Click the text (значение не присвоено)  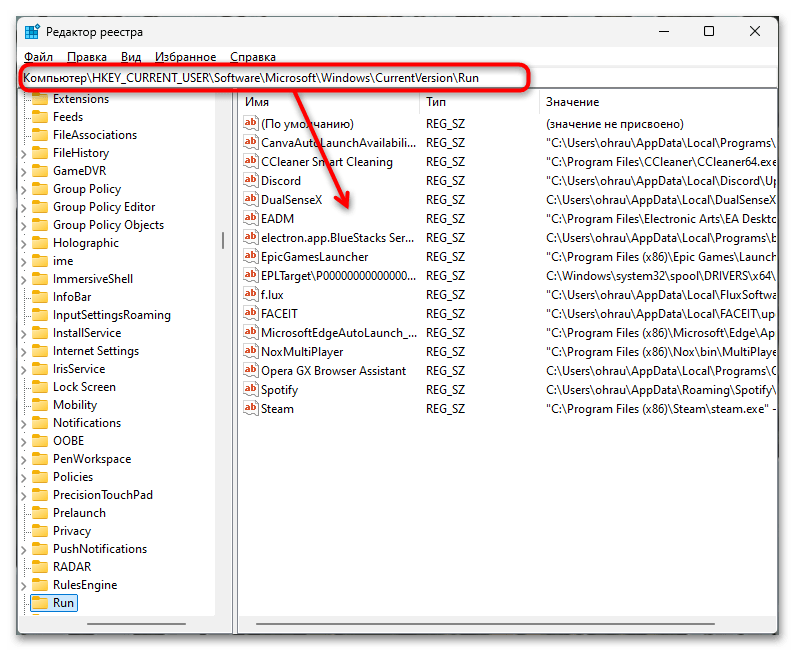click(x=615, y=124)
